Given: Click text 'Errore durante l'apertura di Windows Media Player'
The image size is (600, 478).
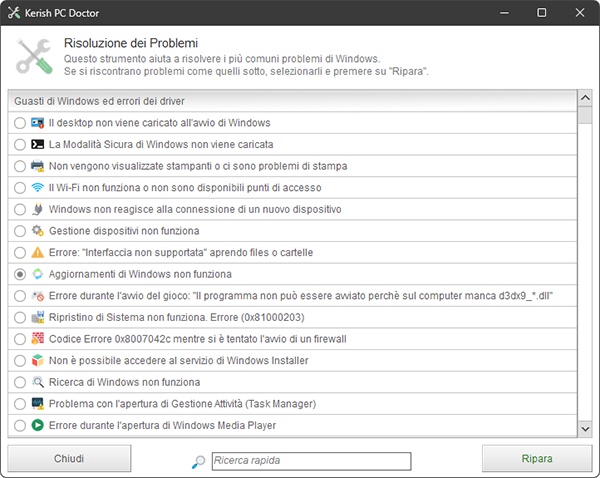Looking at the screenshot, I should 162,425.
